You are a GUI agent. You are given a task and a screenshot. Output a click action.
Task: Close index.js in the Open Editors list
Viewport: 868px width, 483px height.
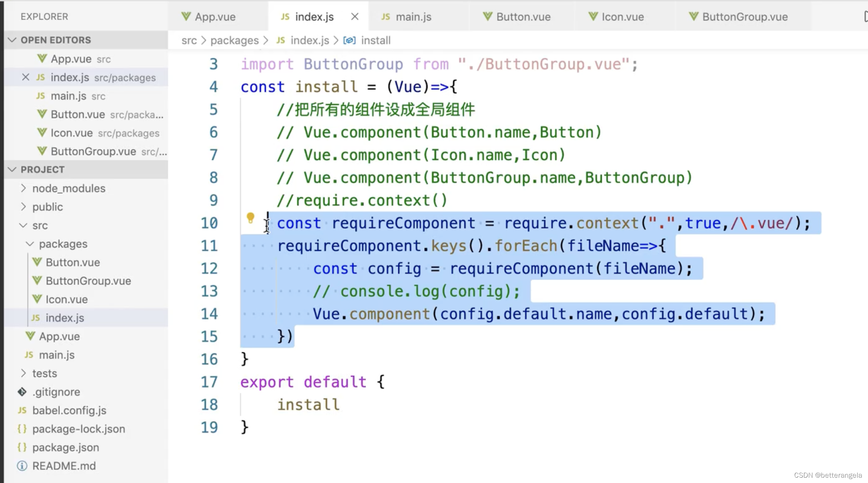tap(25, 77)
